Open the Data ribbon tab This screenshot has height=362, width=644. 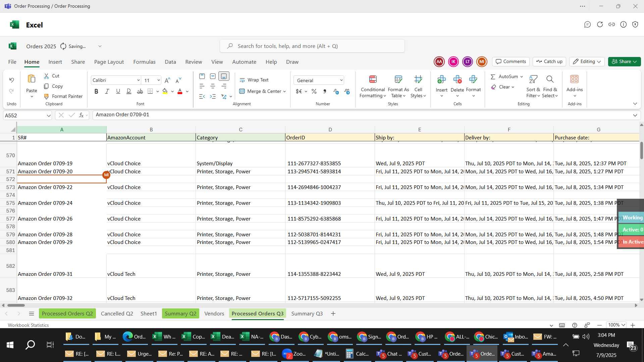(x=170, y=62)
